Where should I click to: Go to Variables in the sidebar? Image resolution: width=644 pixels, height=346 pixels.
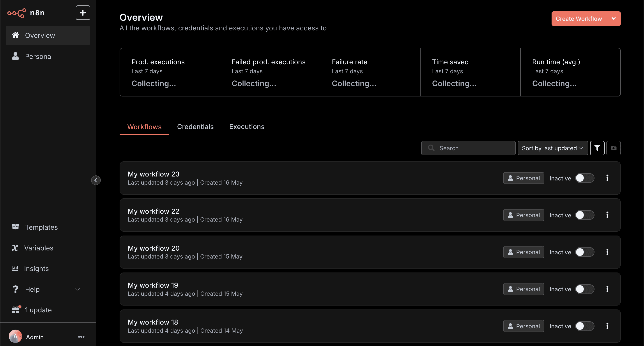click(39, 248)
